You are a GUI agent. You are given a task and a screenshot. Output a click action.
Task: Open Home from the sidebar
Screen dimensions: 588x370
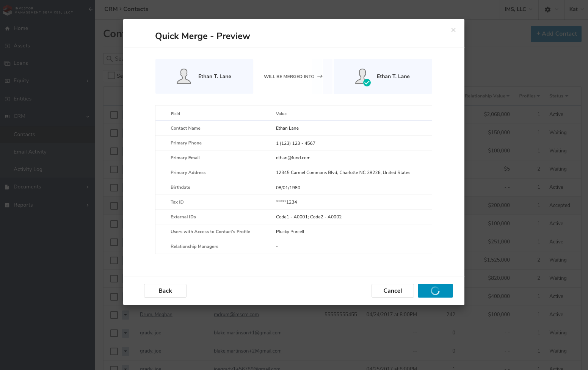(21, 28)
